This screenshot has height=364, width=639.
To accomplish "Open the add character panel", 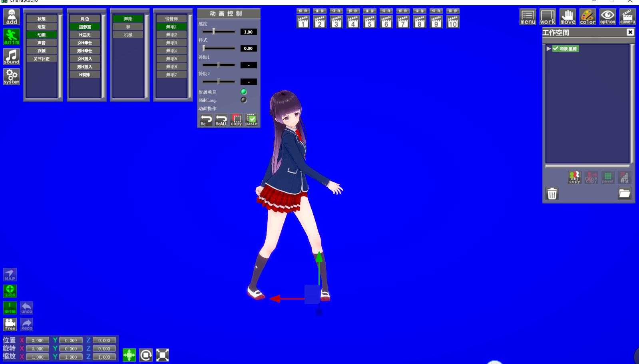I will tap(12, 17).
